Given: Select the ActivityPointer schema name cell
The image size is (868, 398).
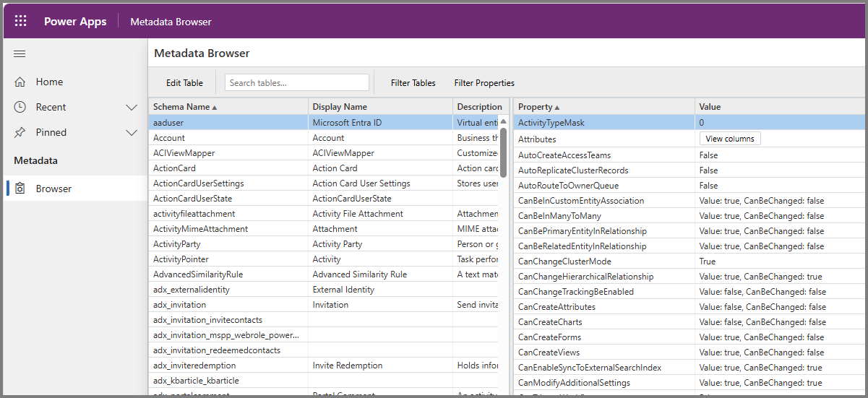Looking at the screenshot, I should point(228,259).
